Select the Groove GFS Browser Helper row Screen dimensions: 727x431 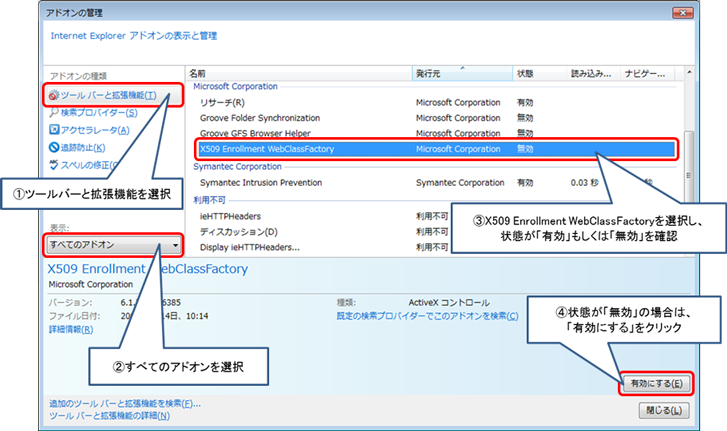pyautogui.click(x=436, y=133)
